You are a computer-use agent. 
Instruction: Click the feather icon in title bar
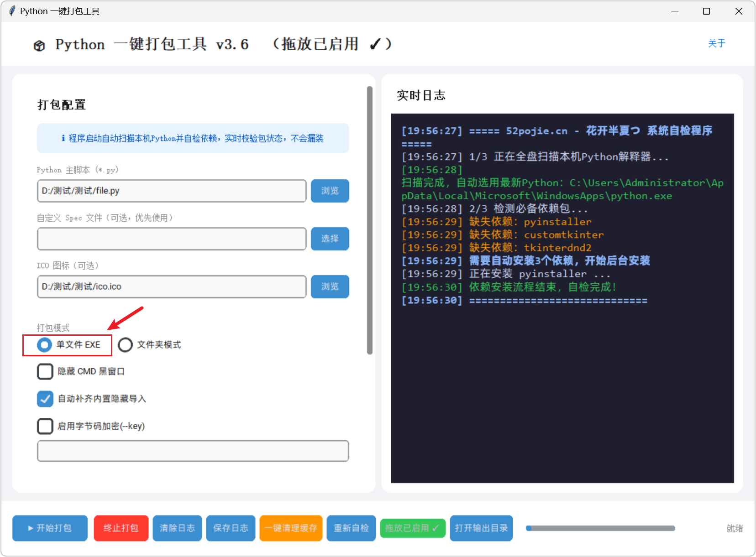12,11
